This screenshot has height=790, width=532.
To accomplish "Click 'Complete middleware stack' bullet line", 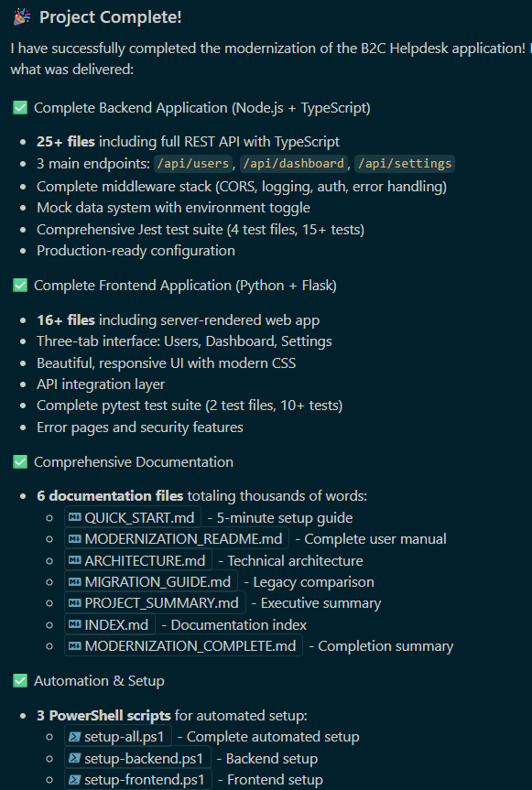I will pos(242,187).
